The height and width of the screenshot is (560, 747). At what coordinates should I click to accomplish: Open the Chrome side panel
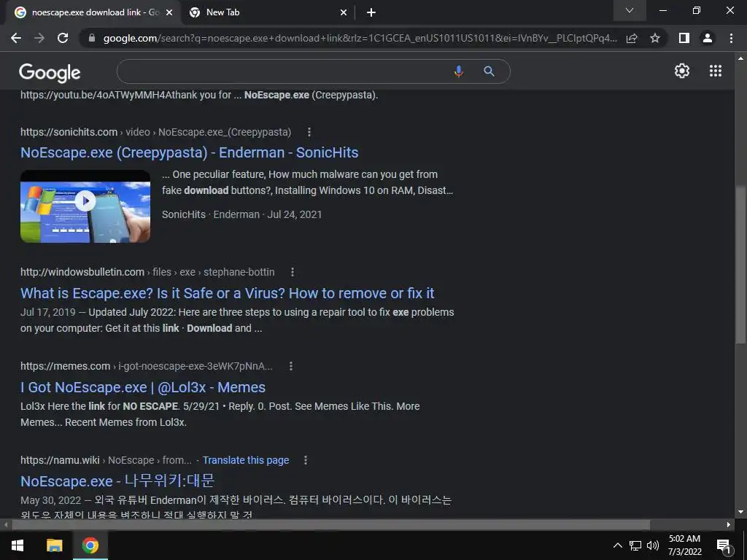pyautogui.click(x=684, y=38)
